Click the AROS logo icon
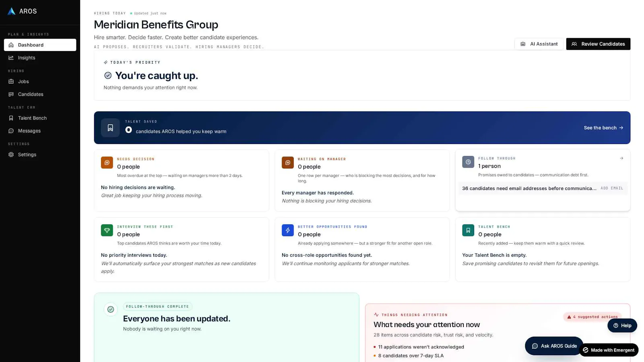 (12, 11)
